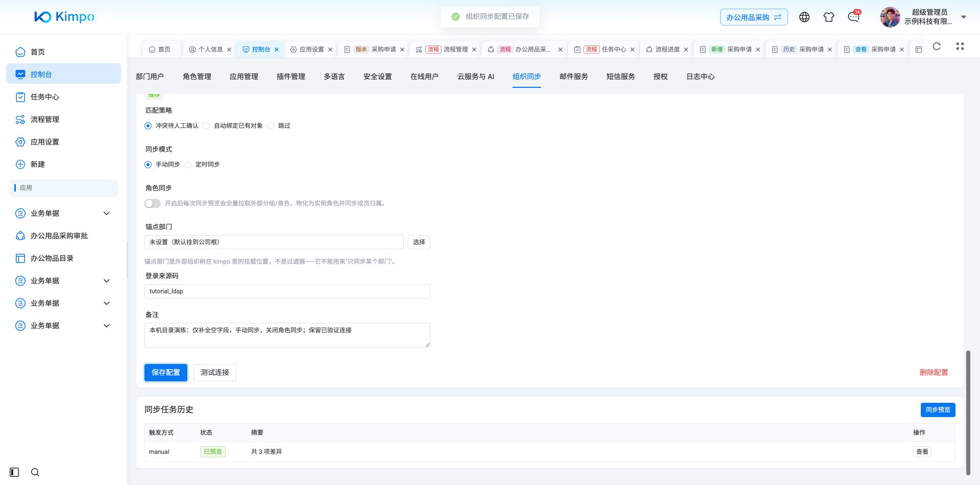This screenshot has width=980, height=485.
Task: Toggle fullscreen mode icon
Action: (x=960, y=46)
